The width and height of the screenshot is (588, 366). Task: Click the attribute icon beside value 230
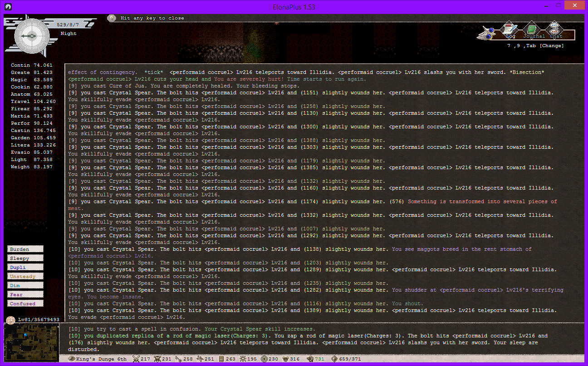265,359
